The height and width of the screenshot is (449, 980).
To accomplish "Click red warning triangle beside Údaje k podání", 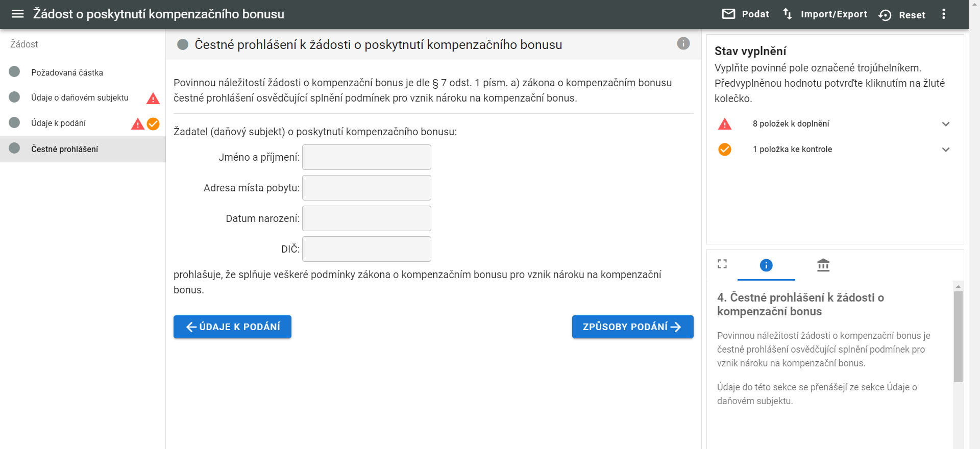I will [x=137, y=124].
